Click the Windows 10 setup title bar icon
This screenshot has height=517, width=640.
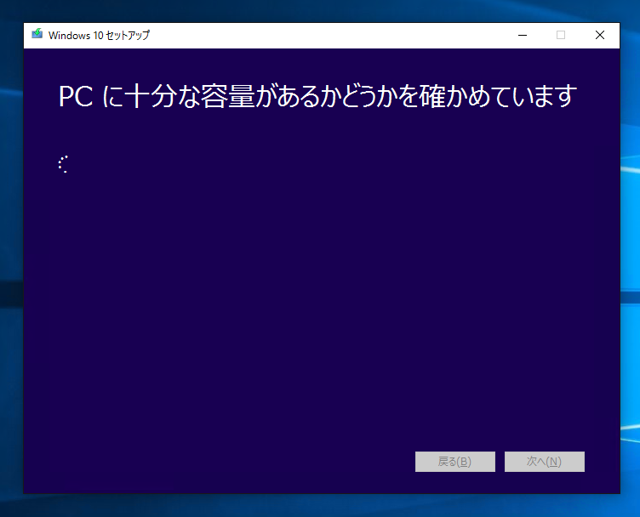pos(37,34)
